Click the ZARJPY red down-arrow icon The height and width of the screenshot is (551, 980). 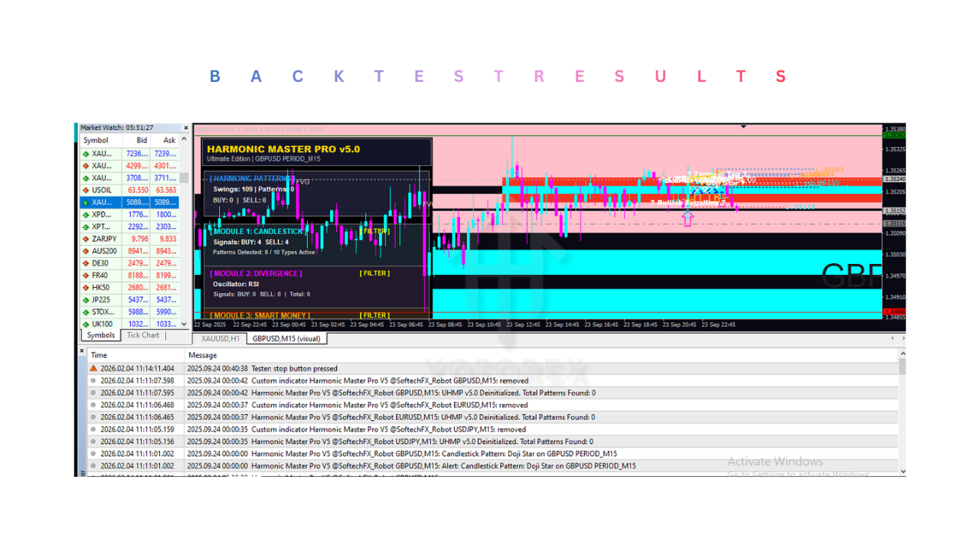pyautogui.click(x=86, y=239)
